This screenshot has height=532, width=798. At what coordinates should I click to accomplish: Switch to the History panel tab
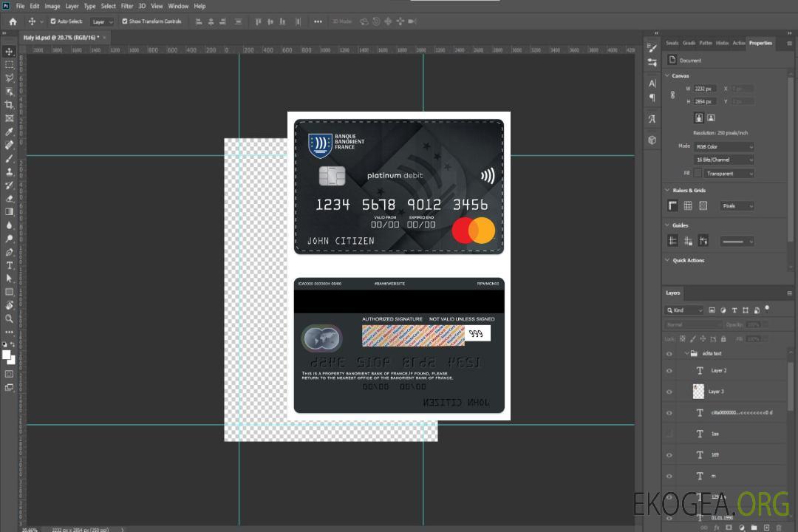(x=722, y=44)
